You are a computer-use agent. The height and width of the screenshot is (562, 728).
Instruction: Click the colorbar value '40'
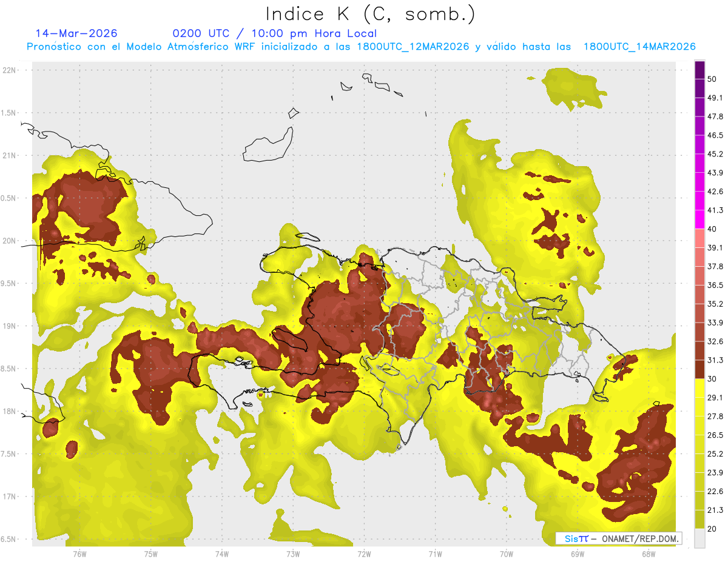(x=713, y=229)
